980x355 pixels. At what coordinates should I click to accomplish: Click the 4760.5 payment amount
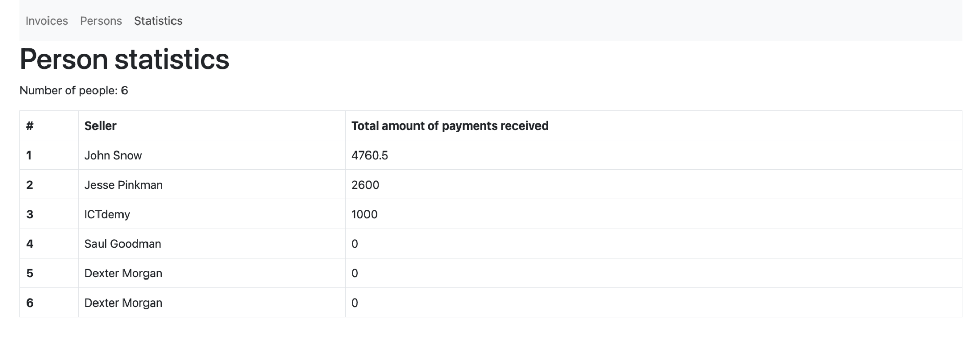click(370, 156)
